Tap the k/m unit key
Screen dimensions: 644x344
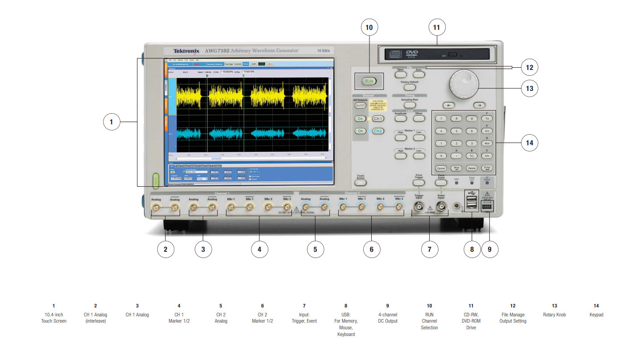tap(487, 156)
